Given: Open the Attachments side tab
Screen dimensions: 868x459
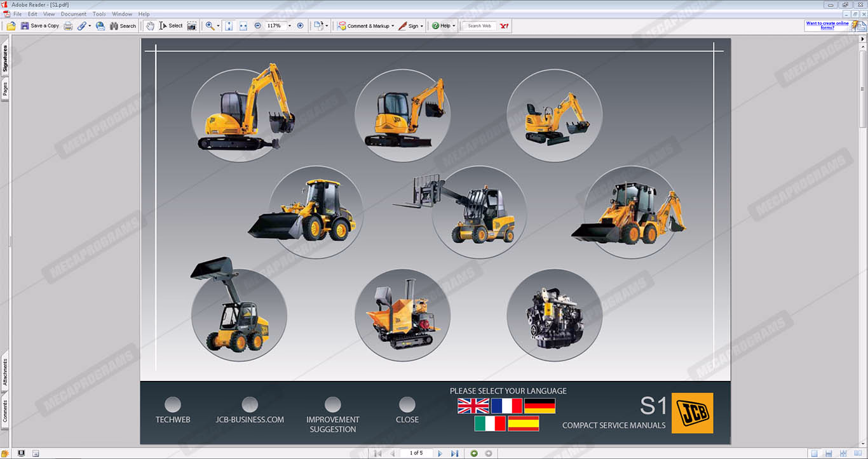Looking at the screenshot, I should tap(5, 372).
